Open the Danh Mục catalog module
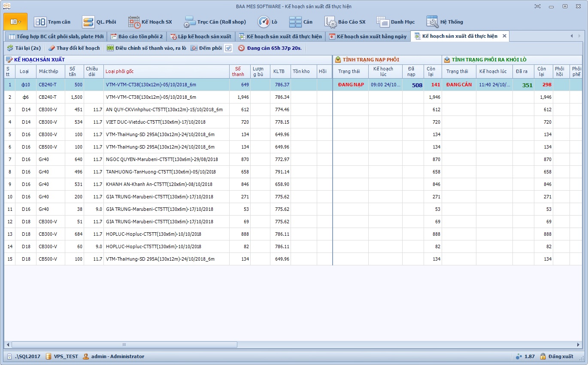 [x=396, y=22]
